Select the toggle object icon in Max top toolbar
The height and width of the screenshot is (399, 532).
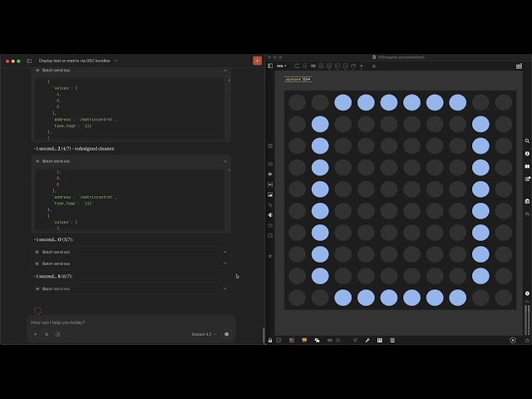click(x=322, y=66)
